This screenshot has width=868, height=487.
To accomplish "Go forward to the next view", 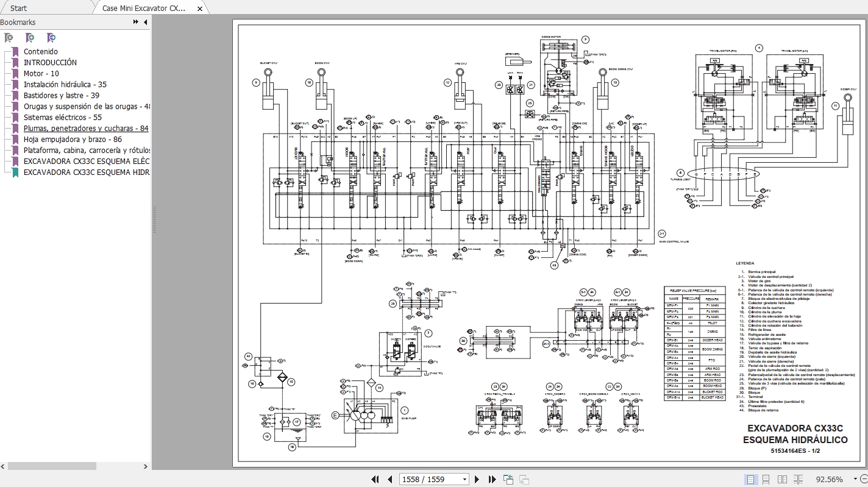I will point(524,480).
